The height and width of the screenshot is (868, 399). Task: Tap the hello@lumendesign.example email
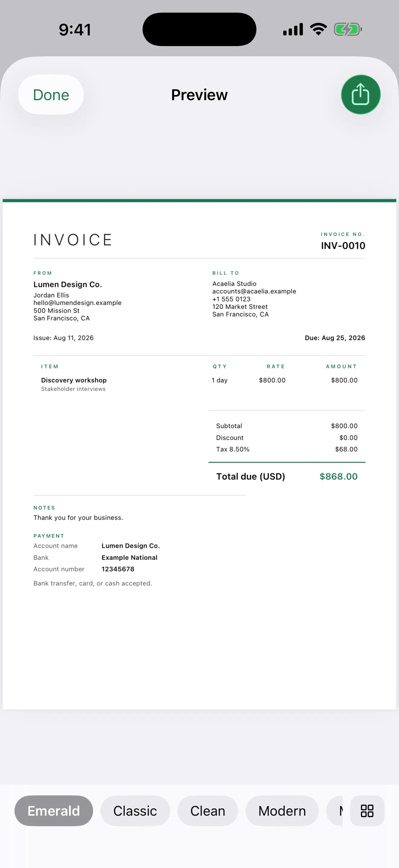pos(77,303)
